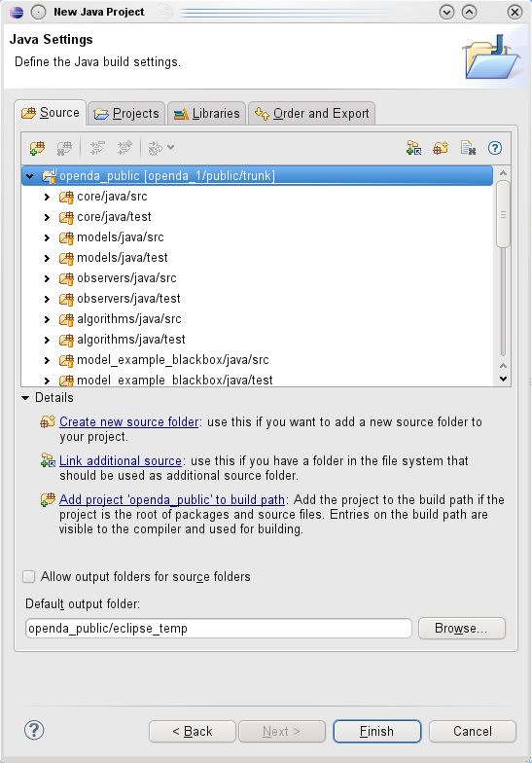Click the Eclipse window menu icon in title bar
The width and height of the screenshot is (532, 763).
(x=17, y=12)
